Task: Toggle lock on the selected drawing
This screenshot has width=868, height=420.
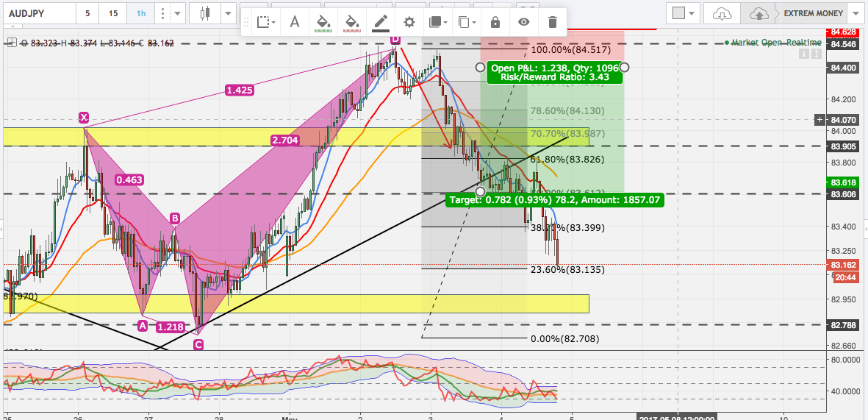Action: point(496,22)
